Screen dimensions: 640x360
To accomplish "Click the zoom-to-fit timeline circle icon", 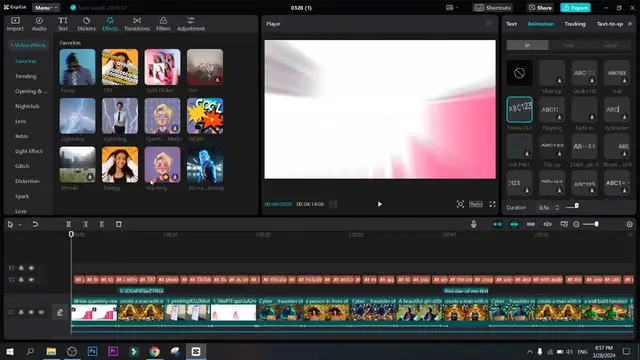I will click(x=576, y=224).
